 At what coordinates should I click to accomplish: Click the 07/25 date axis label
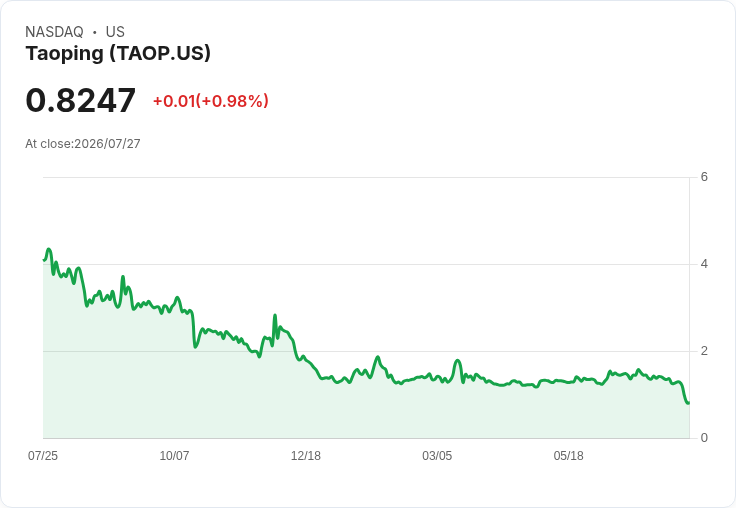(x=43, y=456)
